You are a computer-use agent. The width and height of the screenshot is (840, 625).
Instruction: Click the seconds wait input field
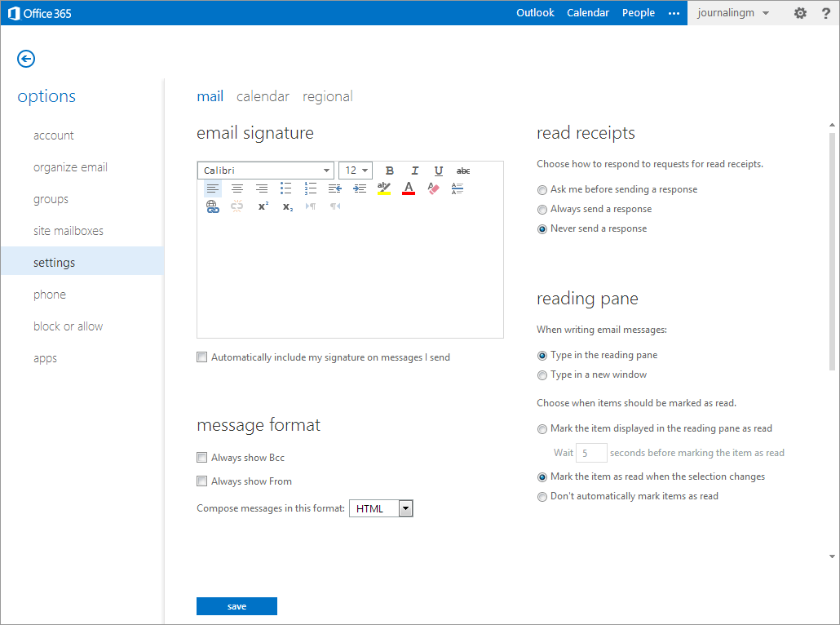click(591, 453)
